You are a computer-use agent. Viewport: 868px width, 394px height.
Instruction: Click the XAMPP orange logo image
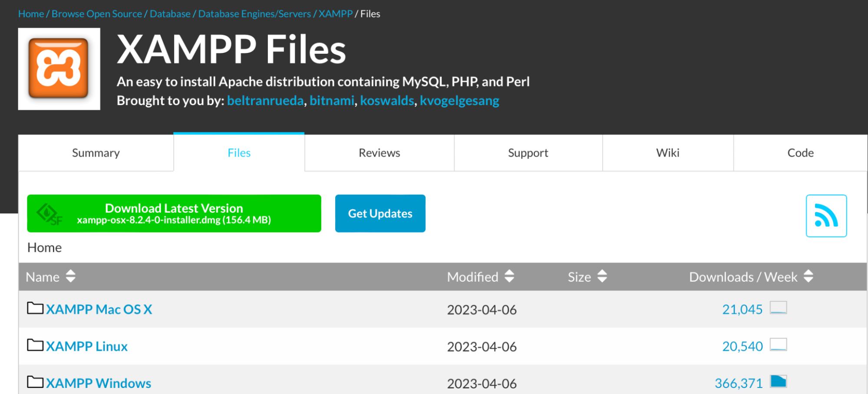pos(59,69)
